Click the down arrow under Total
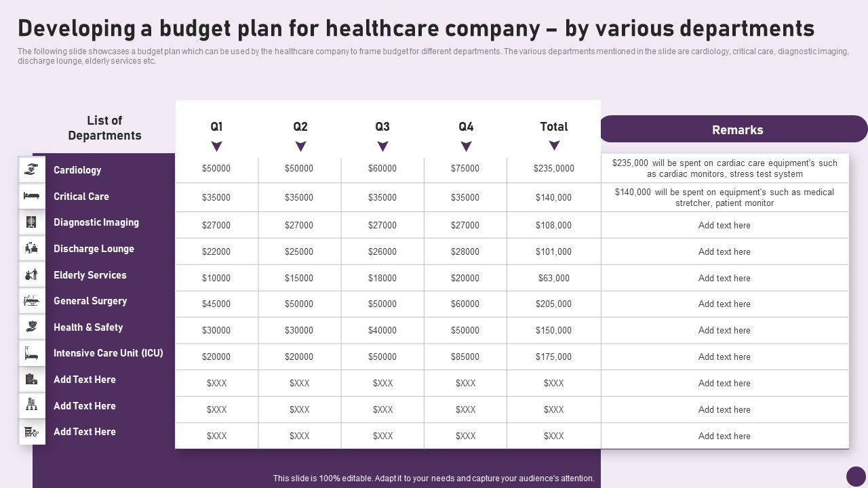 point(554,146)
